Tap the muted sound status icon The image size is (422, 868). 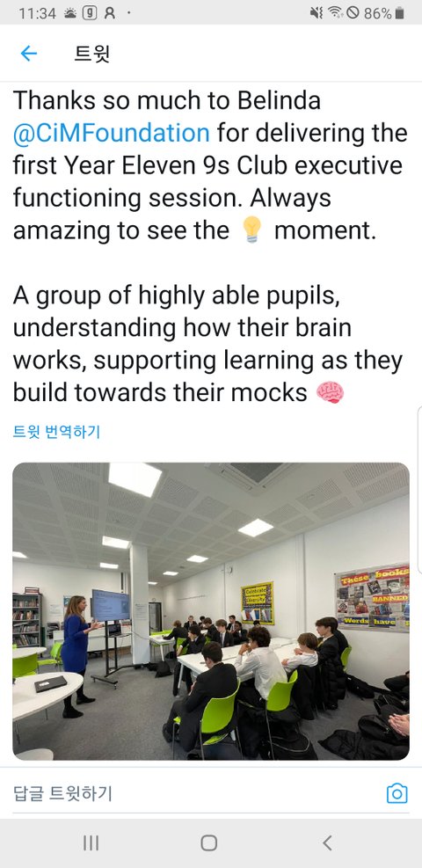316,13
